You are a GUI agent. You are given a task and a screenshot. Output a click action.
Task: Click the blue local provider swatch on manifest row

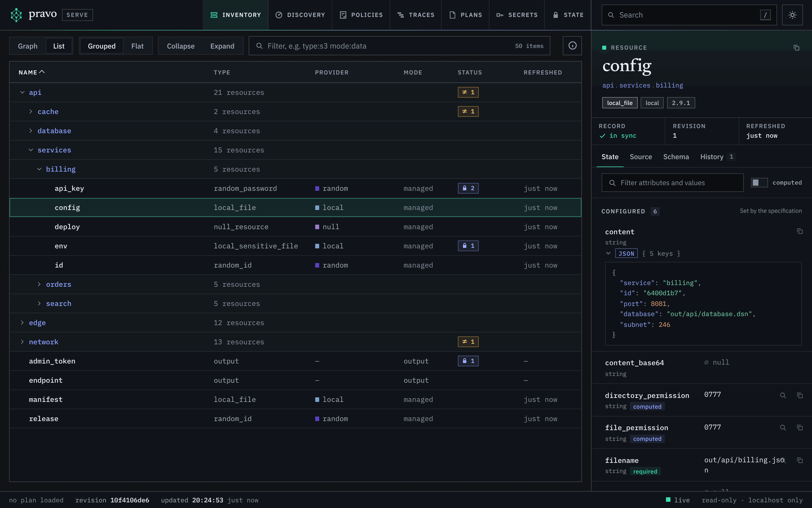pos(317,399)
